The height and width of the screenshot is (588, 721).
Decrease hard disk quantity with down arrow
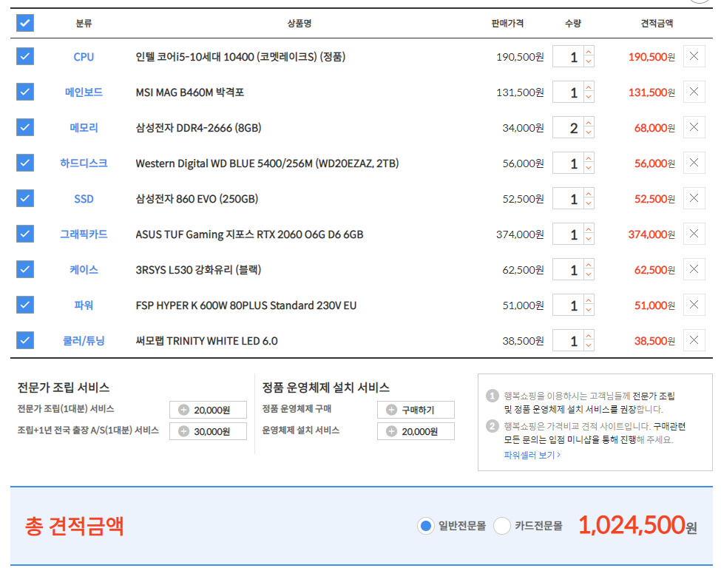tap(588, 169)
